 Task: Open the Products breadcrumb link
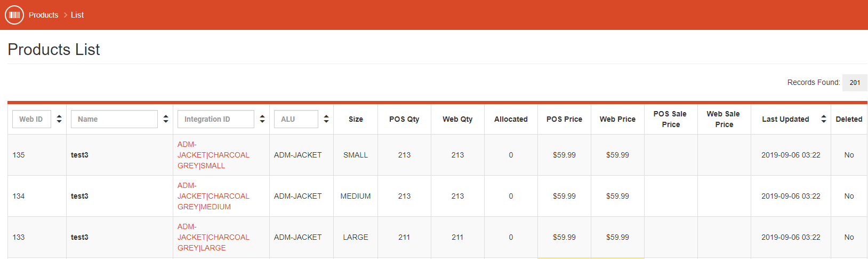tap(43, 15)
